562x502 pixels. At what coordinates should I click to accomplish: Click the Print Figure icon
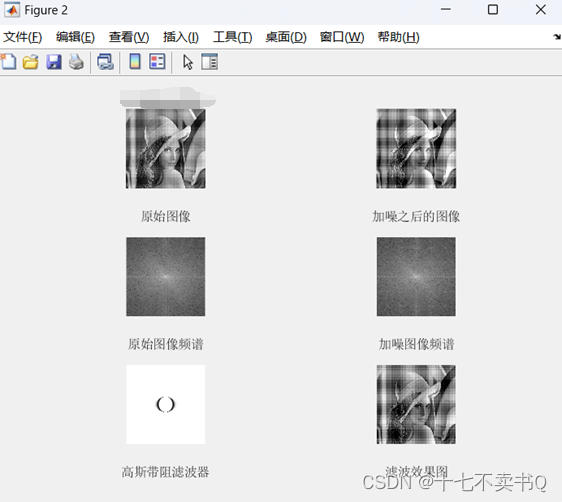point(76,62)
